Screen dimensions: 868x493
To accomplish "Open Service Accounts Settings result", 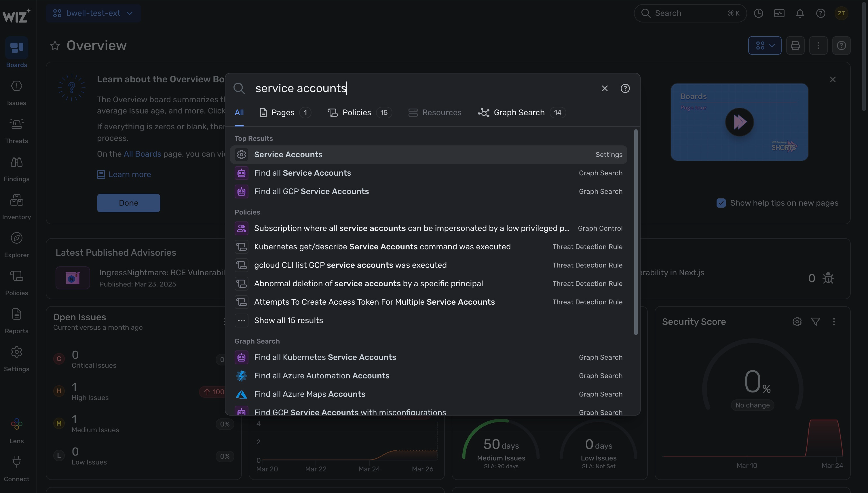I will click(428, 154).
